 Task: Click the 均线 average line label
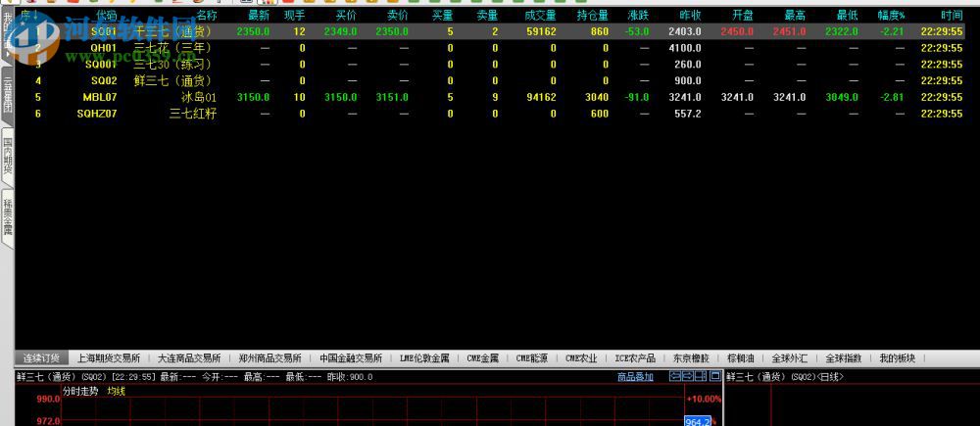point(117,391)
